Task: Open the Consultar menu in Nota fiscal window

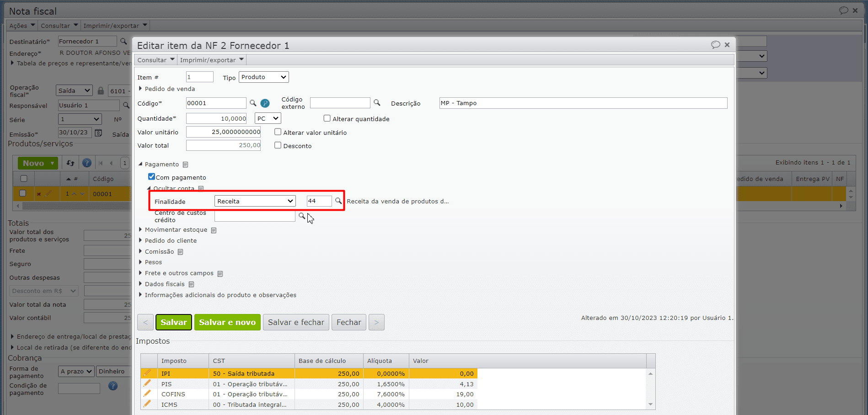Action: coord(59,26)
